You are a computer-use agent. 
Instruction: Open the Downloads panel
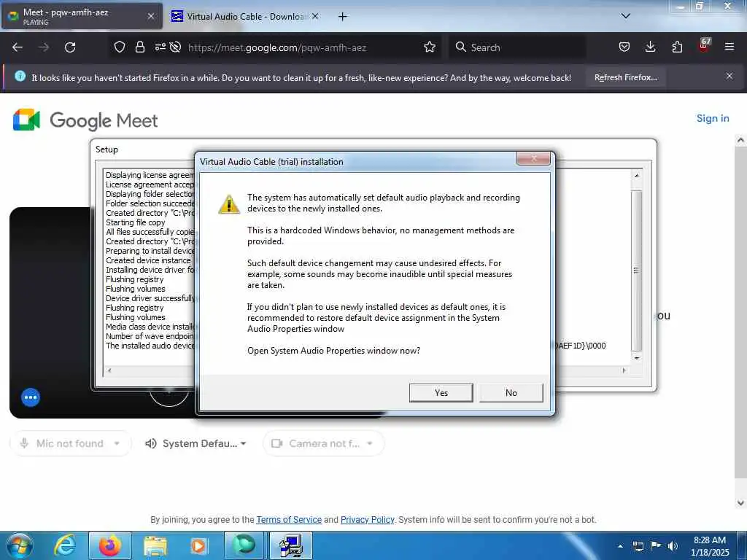pos(650,47)
